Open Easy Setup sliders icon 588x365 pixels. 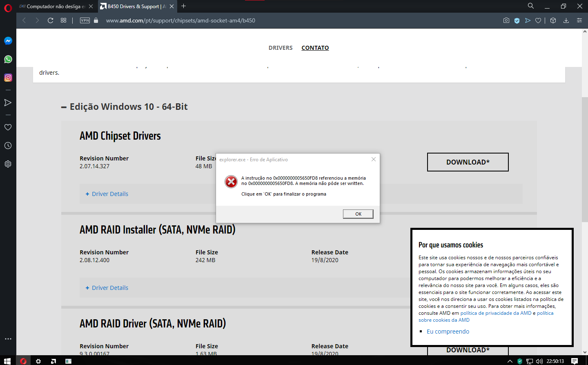coord(579,20)
